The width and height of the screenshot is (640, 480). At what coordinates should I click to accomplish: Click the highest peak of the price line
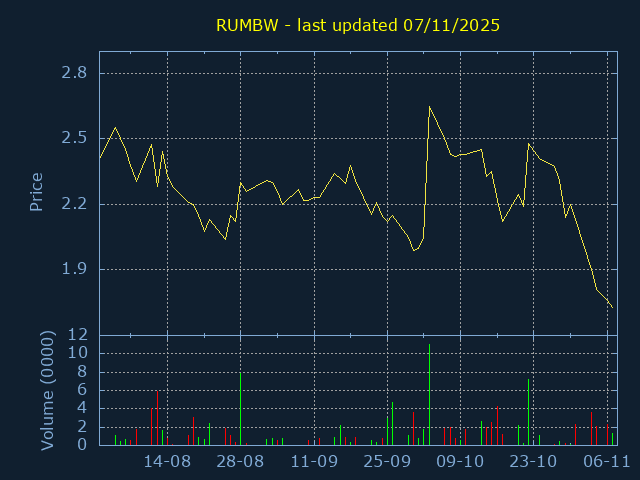429,107
